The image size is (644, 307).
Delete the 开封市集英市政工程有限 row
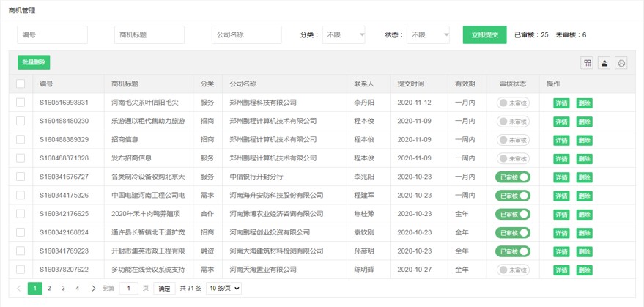584,251
